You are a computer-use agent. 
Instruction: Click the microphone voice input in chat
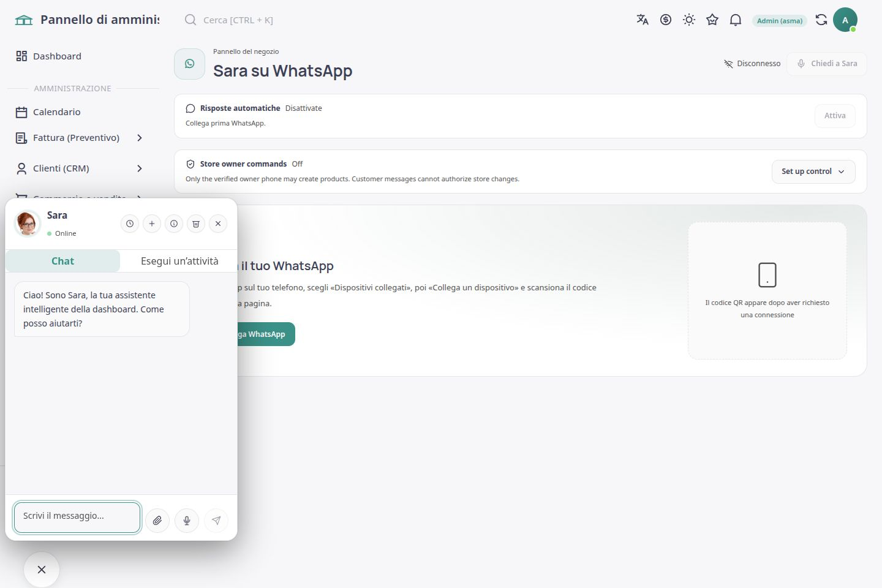coord(187,521)
